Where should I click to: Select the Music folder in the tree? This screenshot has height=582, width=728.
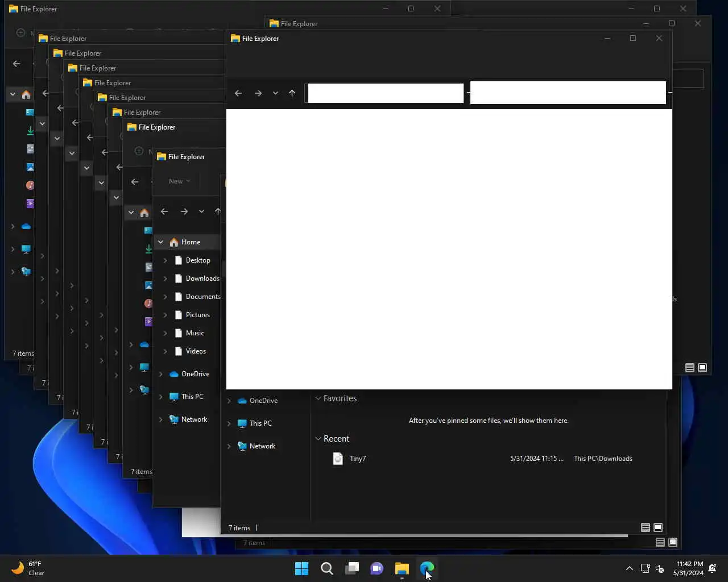coord(189,333)
